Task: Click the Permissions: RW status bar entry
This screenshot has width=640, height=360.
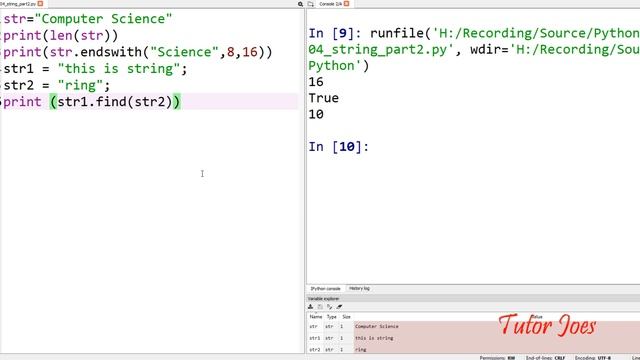Action: 497,358
